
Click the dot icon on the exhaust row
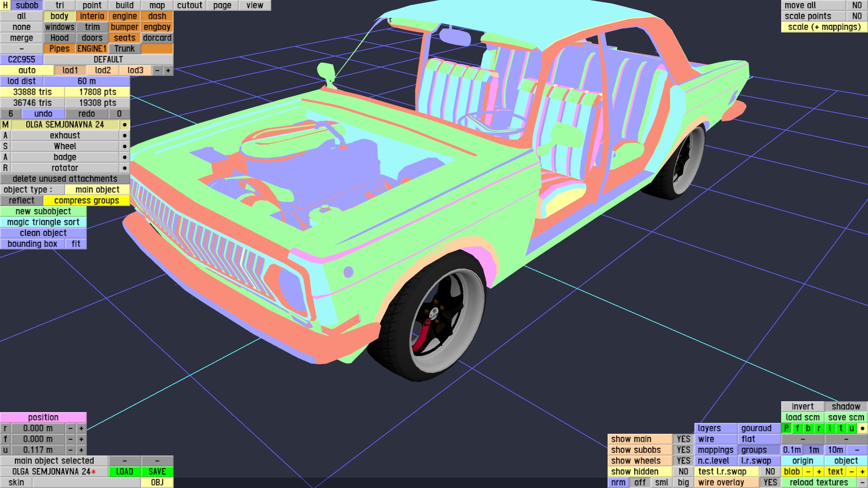click(124, 136)
